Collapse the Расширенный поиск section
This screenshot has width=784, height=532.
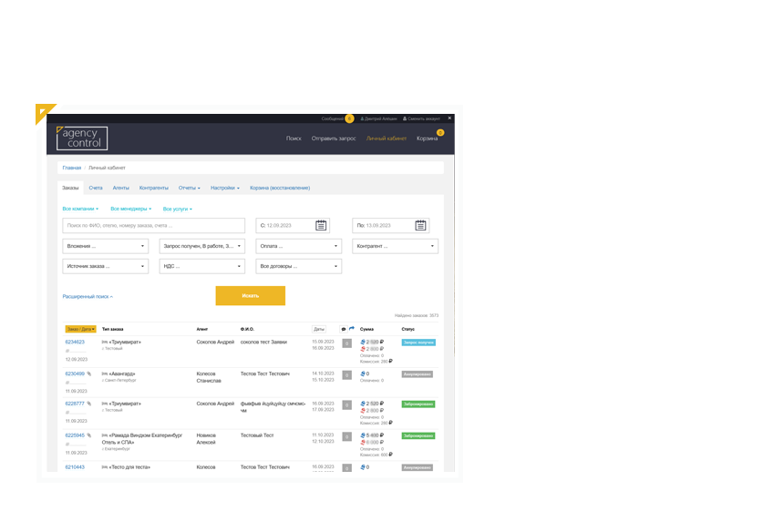[88, 297]
